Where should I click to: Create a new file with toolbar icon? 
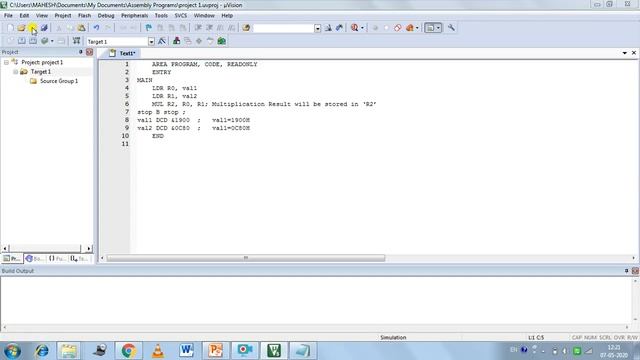pyautogui.click(x=10, y=28)
